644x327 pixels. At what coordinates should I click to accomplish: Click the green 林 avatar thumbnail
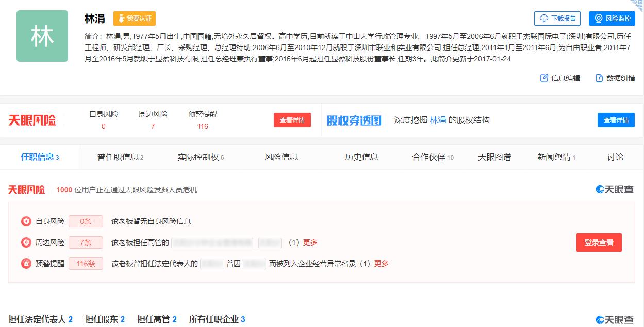tap(42, 36)
